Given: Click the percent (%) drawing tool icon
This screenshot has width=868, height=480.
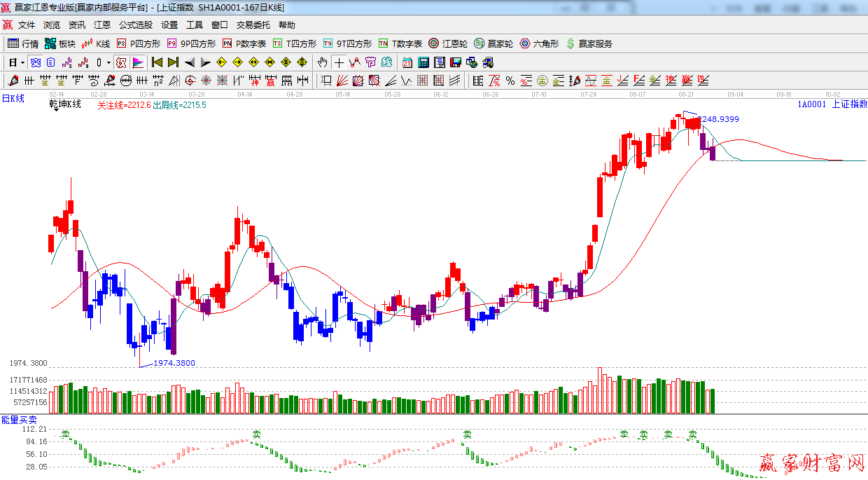Looking at the screenshot, I should point(510,81).
